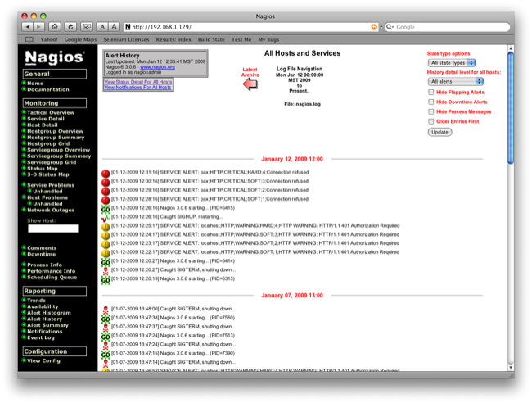Image resolution: width=532 pixels, height=403 pixels.
Task: Click warning icon for 12:22:17 localhost alert
Action: 106,253
